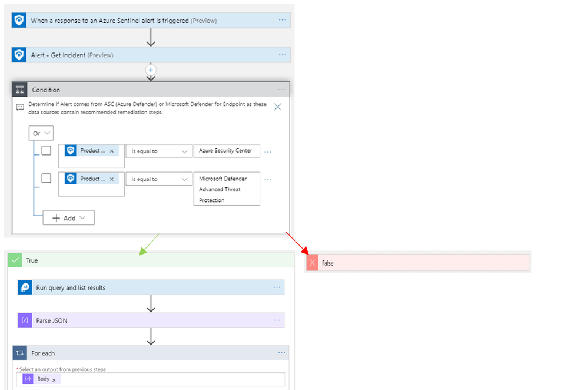Screen dimensions: 588x390
Task: Click the Azure Sentinel trigger shield icon
Action: [x=19, y=20]
